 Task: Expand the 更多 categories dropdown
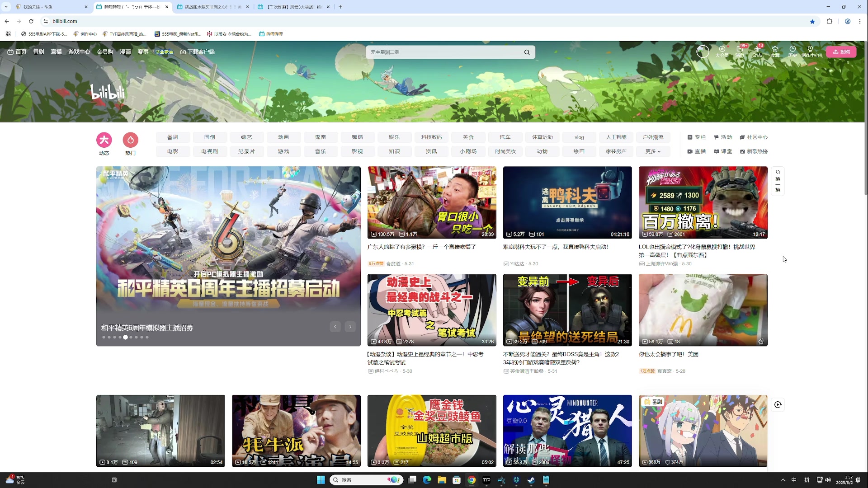coord(653,151)
